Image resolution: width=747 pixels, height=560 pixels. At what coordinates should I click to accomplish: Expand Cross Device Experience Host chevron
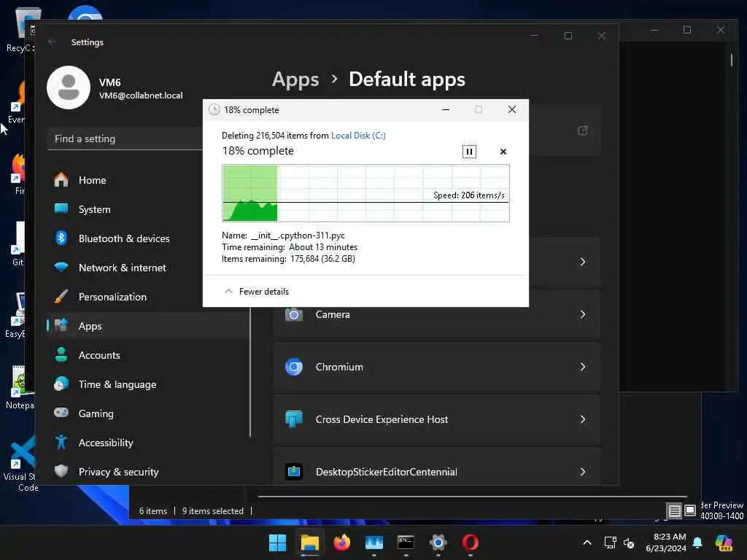583,419
